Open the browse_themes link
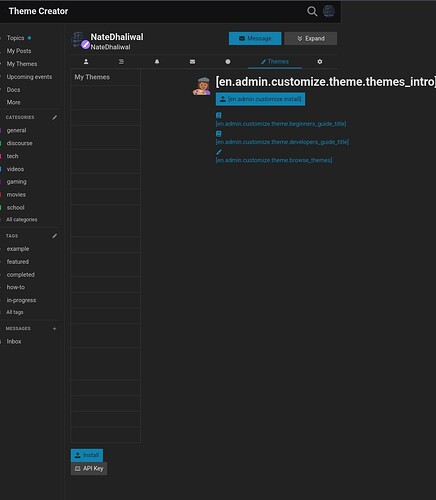Image resolution: width=436 pixels, height=500 pixels. (274, 160)
